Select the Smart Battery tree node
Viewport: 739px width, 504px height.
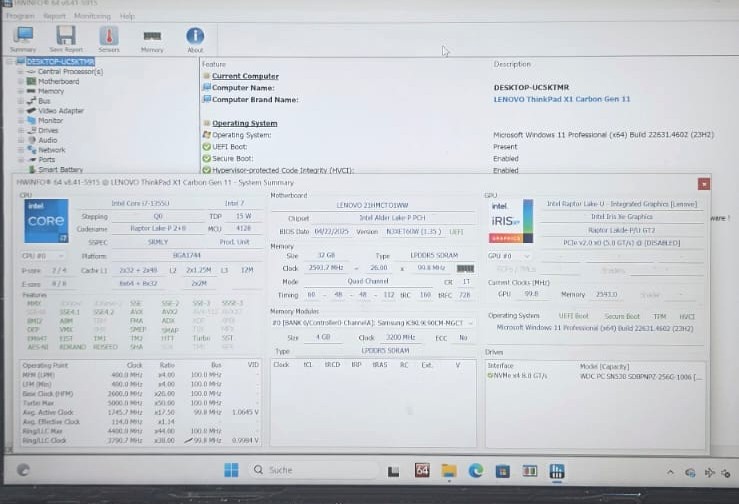60,169
